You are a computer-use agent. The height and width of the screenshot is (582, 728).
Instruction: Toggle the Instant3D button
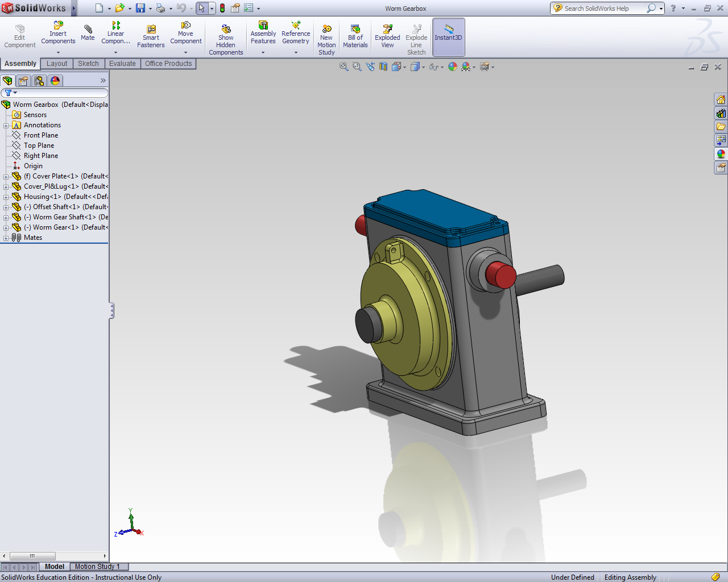tap(449, 37)
